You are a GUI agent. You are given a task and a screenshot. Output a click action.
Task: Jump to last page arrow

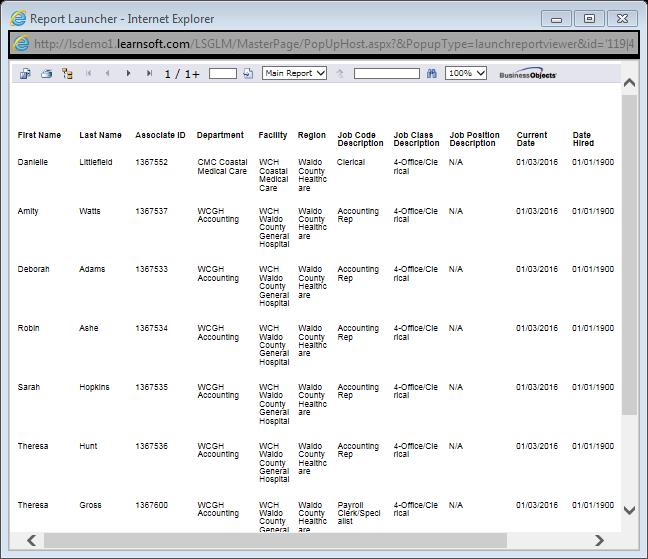[149, 74]
